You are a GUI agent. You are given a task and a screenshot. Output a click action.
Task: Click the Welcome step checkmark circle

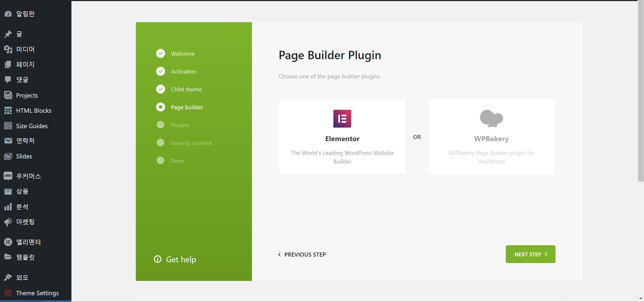pyautogui.click(x=160, y=54)
